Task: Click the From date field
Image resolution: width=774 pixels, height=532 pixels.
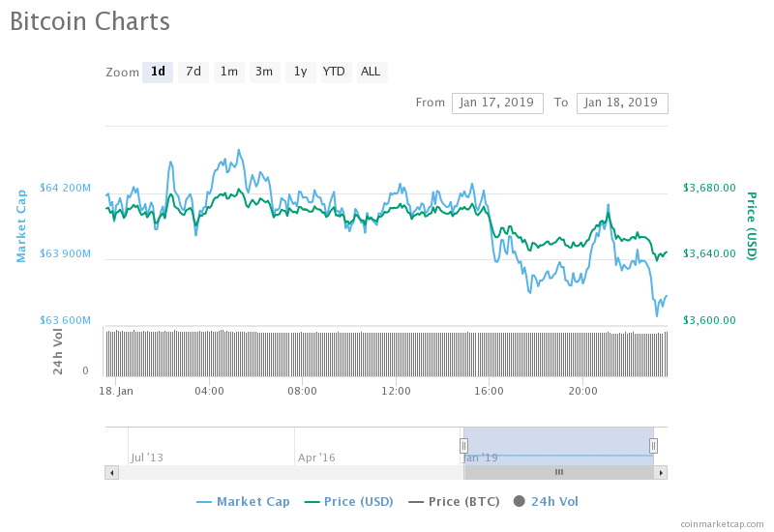Action: click(497, 103)
